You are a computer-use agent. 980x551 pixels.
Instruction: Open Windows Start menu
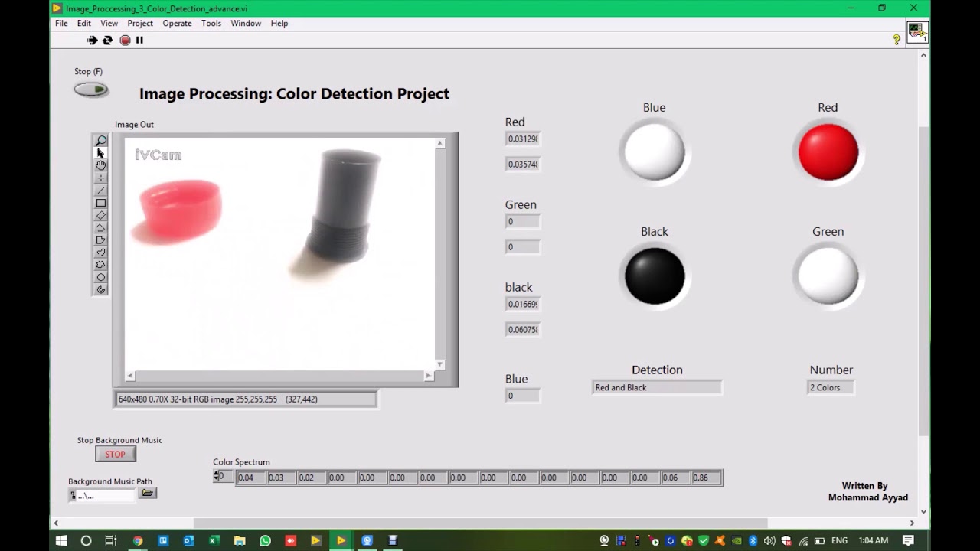tap(61, 540)
